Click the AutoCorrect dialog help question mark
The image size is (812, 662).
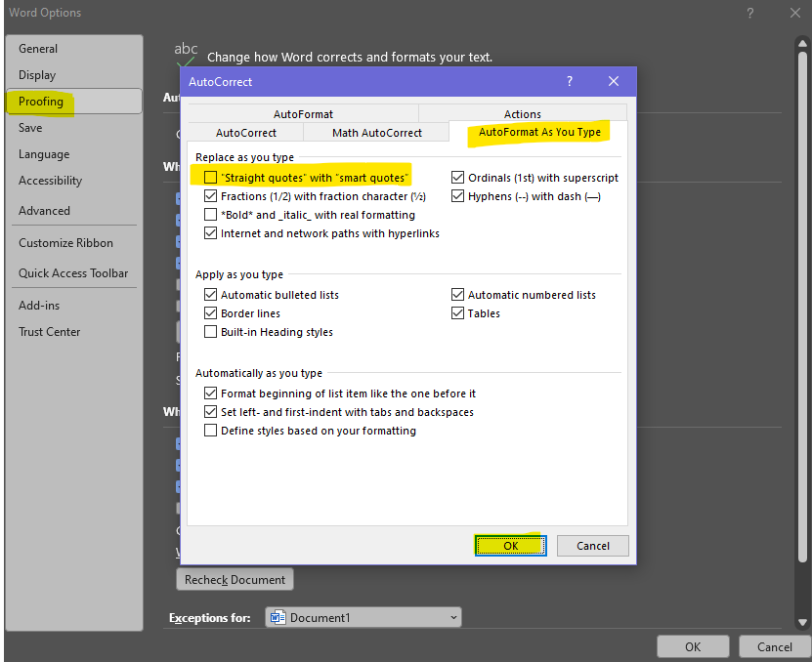click(569, 81)
